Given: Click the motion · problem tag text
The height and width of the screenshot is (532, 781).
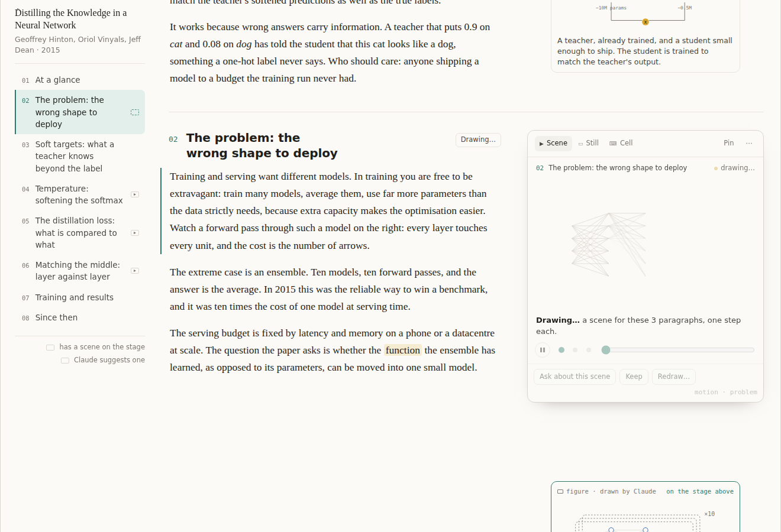Looking at the screenshot, I should click(x=725, y=392).
